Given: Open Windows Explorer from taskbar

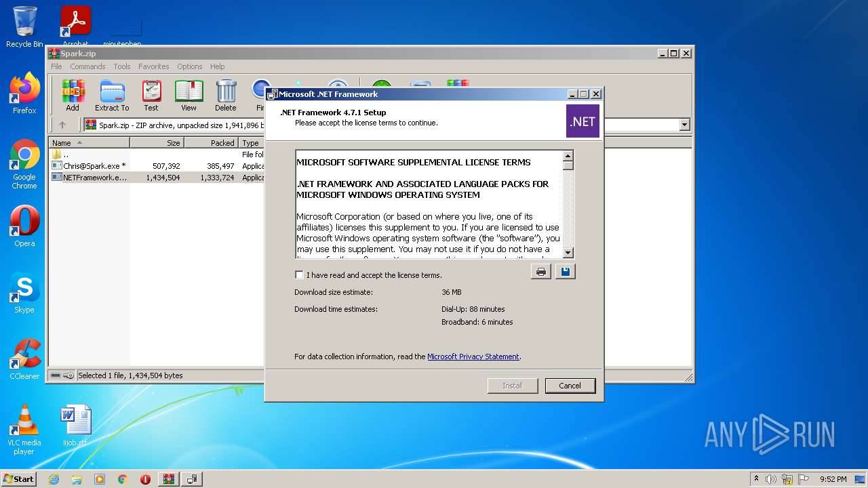Looking at the screenshot, I should coord(77,479).
